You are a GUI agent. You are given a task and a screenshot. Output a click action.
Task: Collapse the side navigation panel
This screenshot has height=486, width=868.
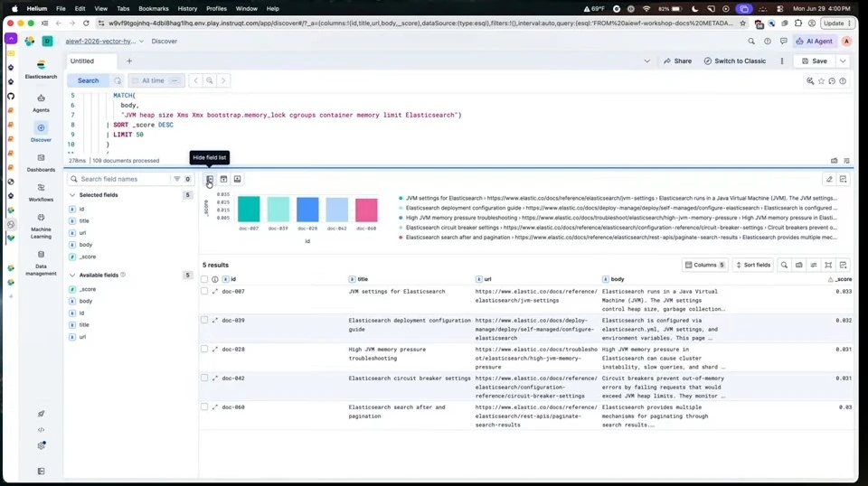[x=41, y=471]
